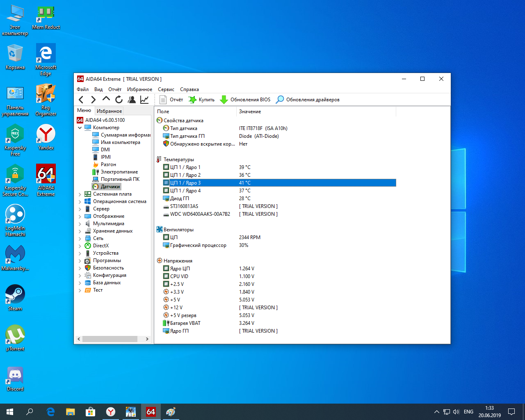Open the Избранное menu in menu bar
525x420 pixels.
tap(139, 89)
